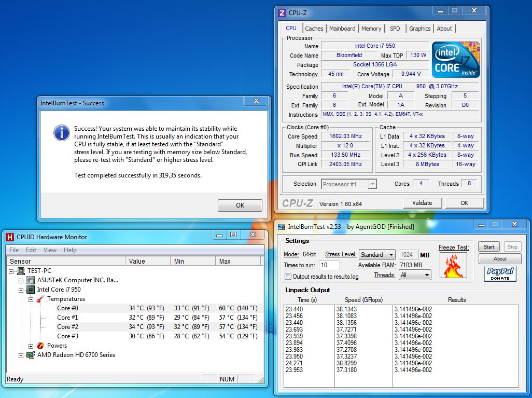
Task: Collapse the Intel Core i7 950 node
Action: point(21,290)
